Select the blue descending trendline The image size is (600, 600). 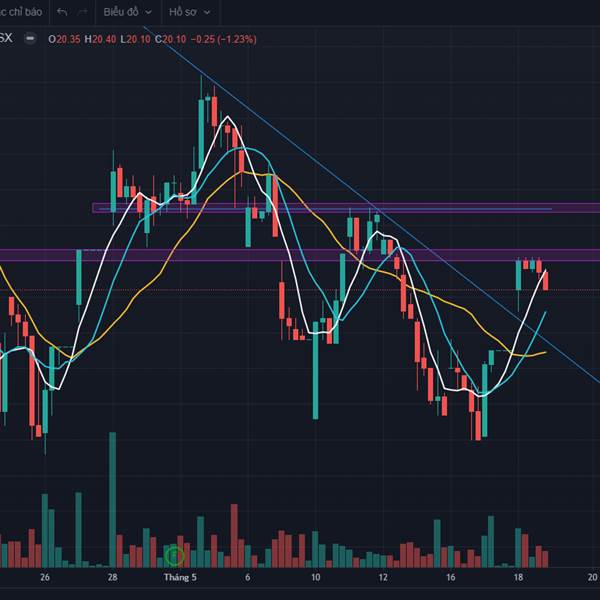371,204
